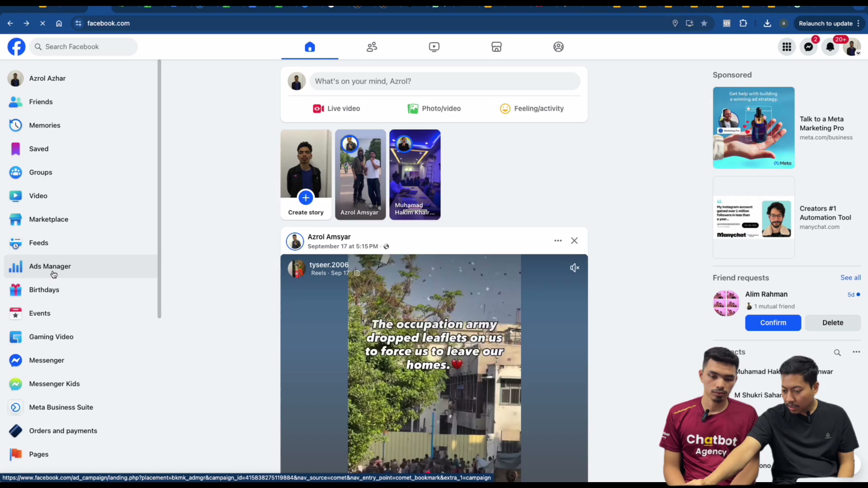Open Messenger Kids in the sidebar
Image resolution: width=868 pixels, height=488 pixels.
tap(80, 384)
